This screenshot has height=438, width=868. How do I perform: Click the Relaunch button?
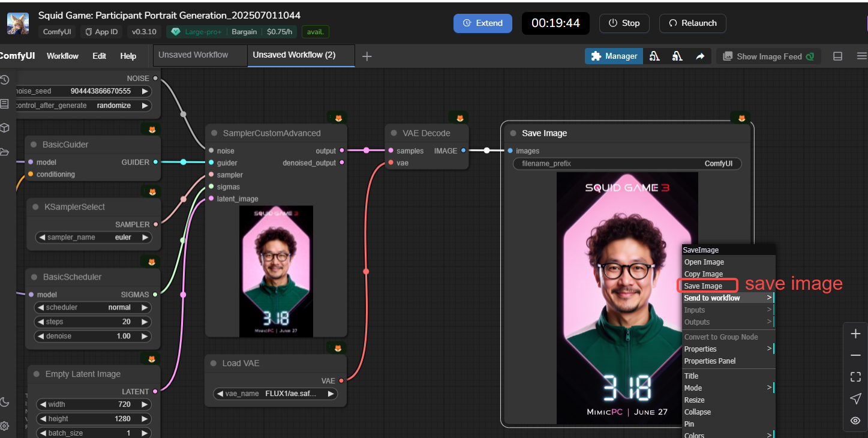(693, 23)
